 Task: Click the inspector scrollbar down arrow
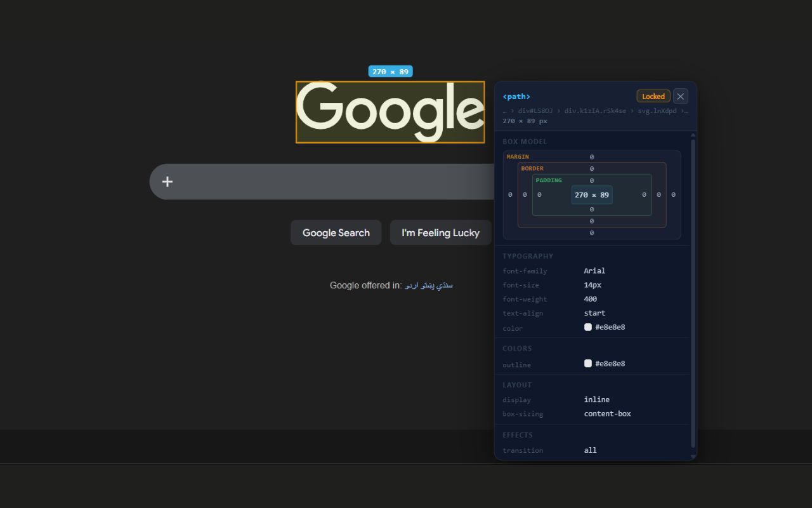point(693,457)
